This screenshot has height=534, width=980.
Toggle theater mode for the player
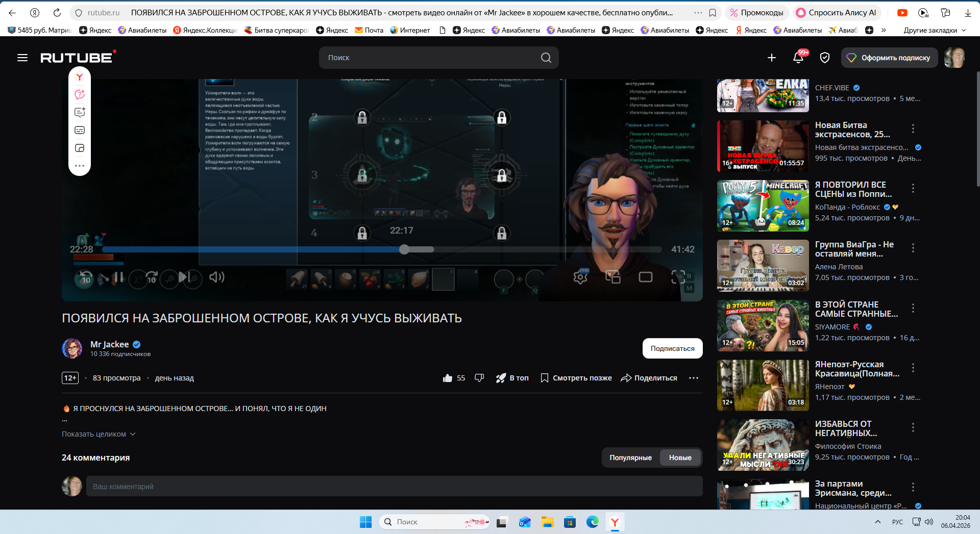[x=646, y=277]
